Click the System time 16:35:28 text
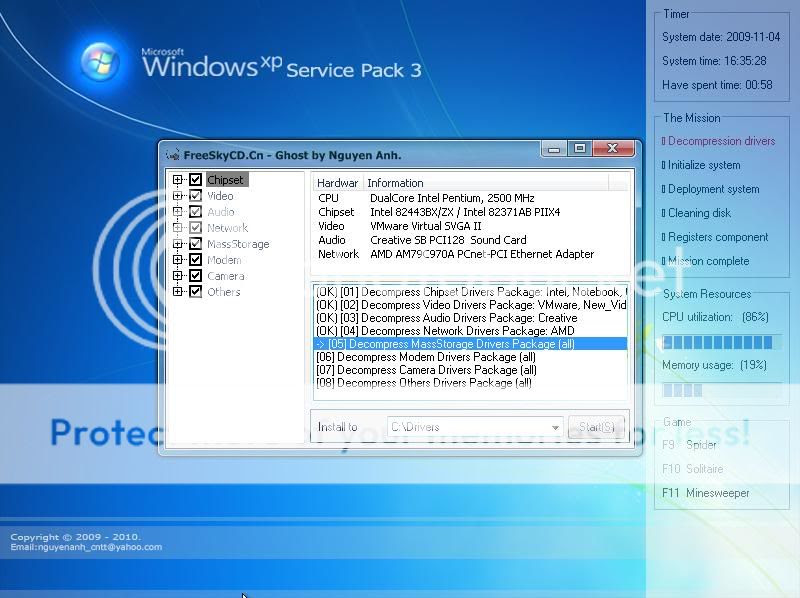 point(714,61)
